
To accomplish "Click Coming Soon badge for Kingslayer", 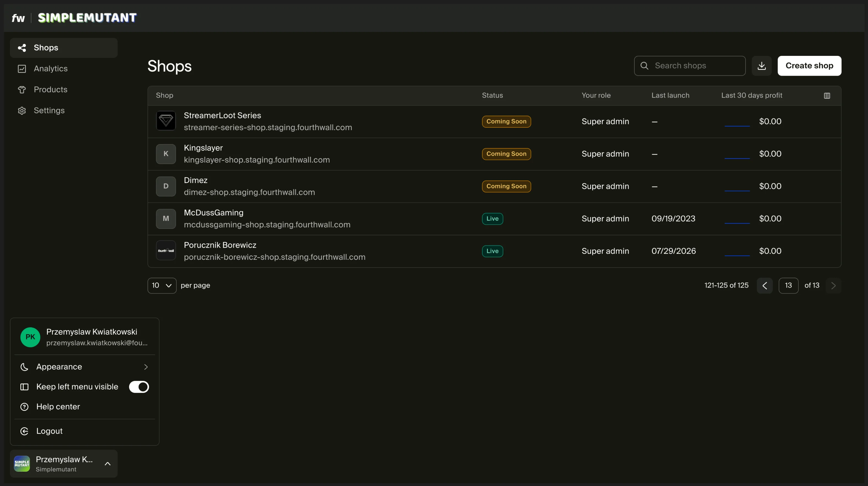I will click(x=506, y=154).
